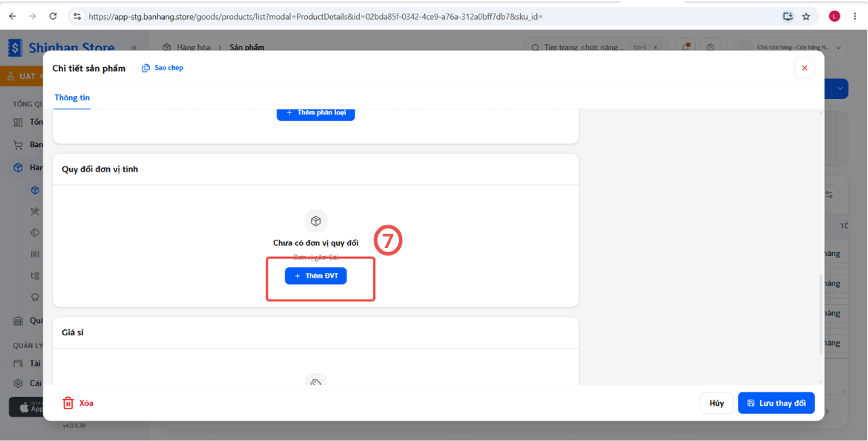The height and width of the screenshot is (441, 868).
Task: Click the Thêm ĐVT button
Action: [x=316, y=276]
